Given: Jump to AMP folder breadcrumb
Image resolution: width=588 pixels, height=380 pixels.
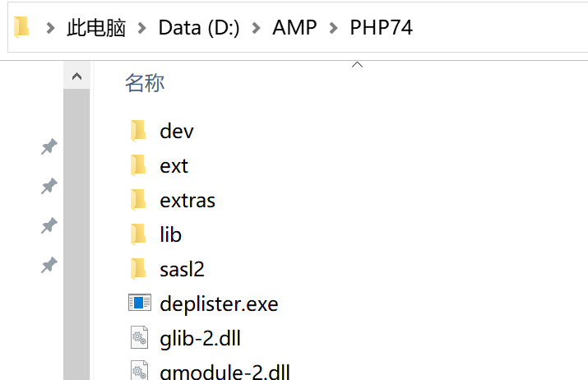Looking at the screenshot, I should pos(294,28).
